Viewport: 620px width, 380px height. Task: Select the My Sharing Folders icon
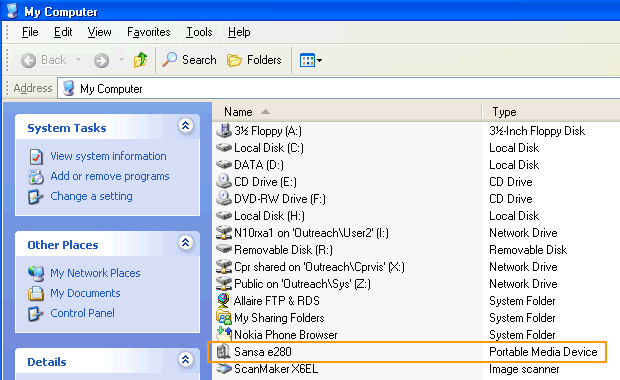tap(223, 318)
